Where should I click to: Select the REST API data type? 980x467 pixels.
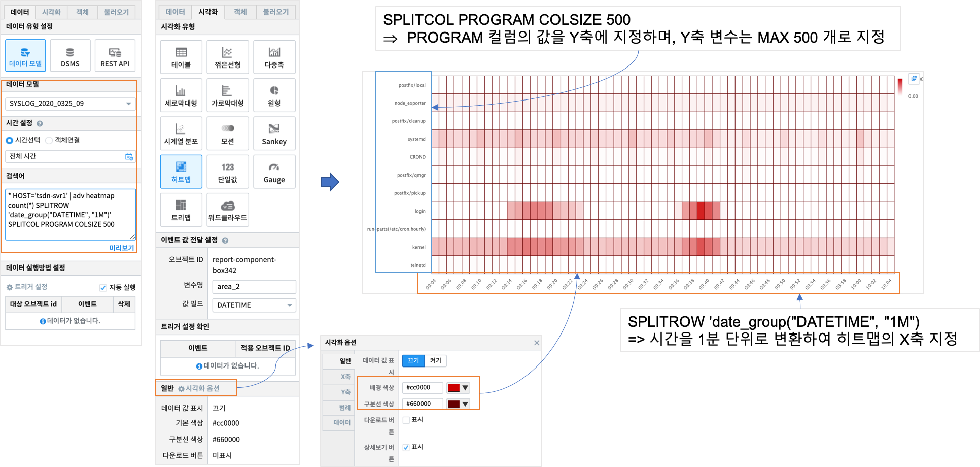click(115, 55)
